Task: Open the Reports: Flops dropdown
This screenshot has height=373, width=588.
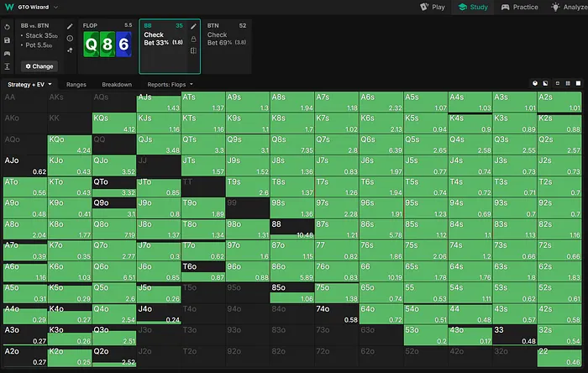Action: pyautogui.click(x=168, y=85)
